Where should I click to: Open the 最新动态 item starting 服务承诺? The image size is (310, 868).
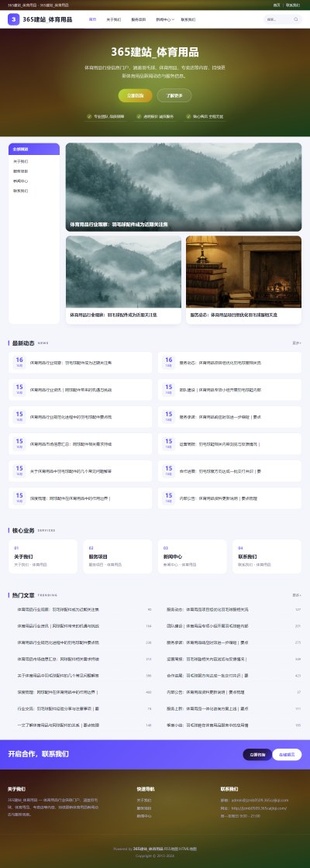(x=229, y=417)
